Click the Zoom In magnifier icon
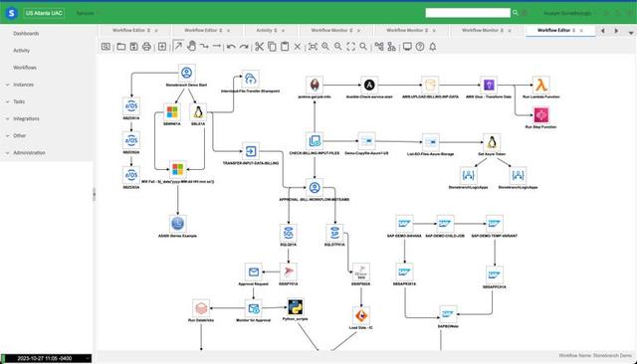Viewport: 637px width, 364px height. pyautogui.click(x=325, y=47)
